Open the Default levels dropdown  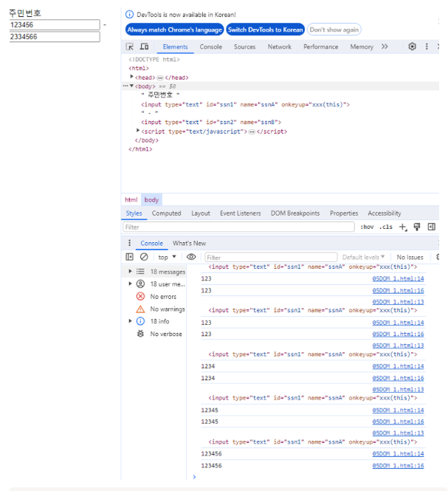(363, 257)
